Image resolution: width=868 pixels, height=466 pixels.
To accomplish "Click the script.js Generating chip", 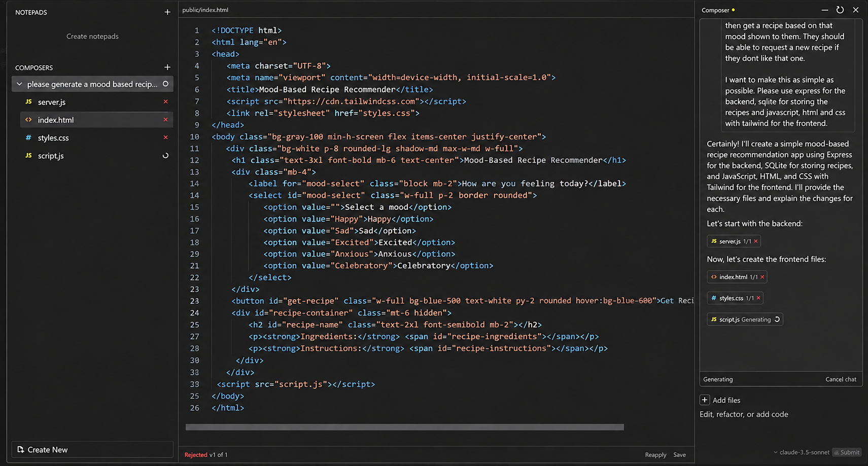I will [x=745, y=319].
